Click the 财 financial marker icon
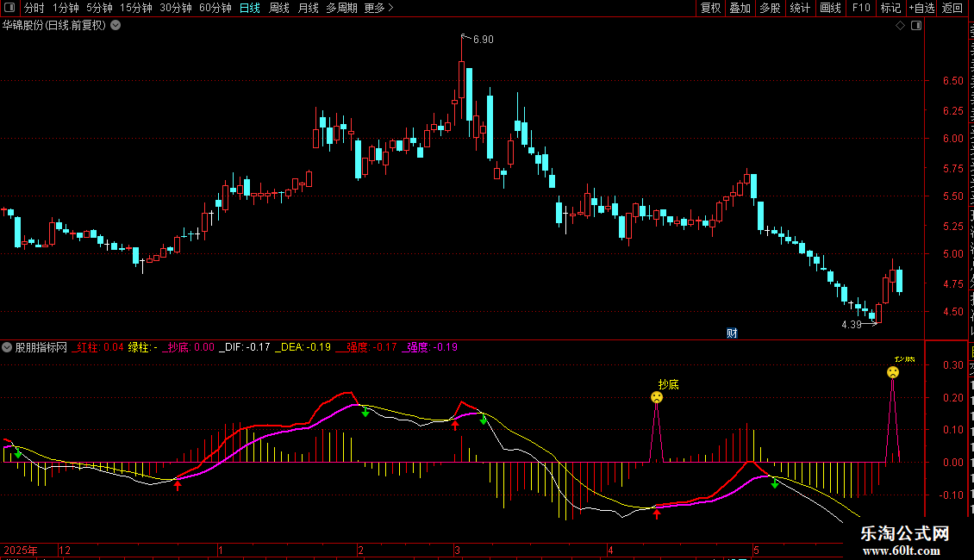This screenshot has width=974, height=560. (x=733, y=333)
